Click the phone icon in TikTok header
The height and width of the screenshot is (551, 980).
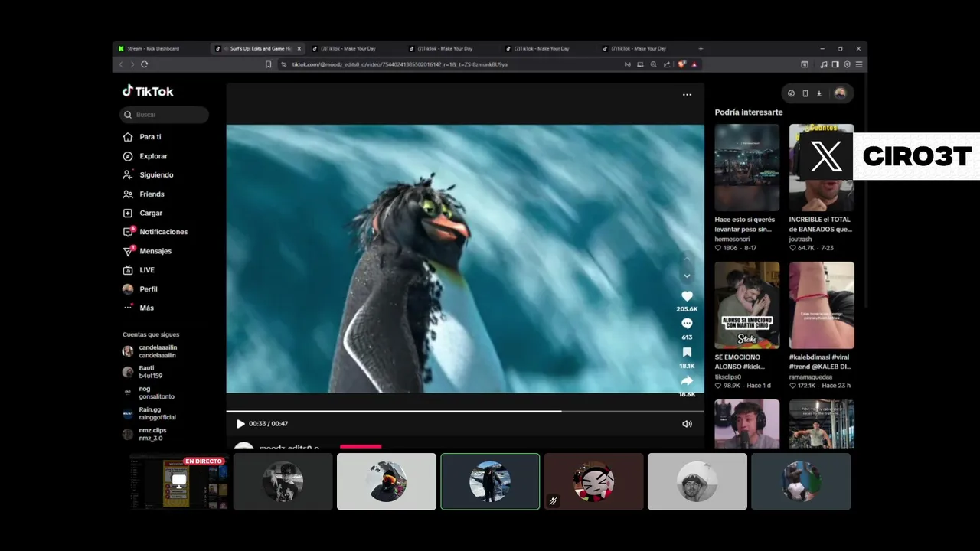805,93
